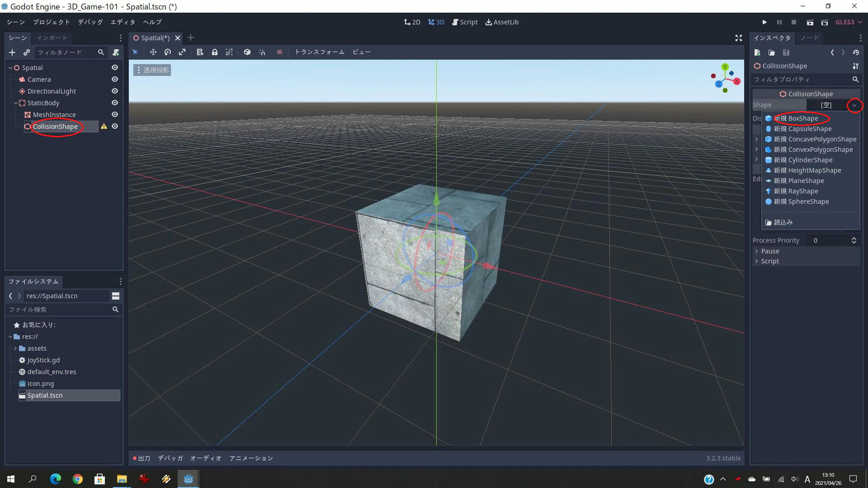Toggle visibility of CollisionShape node
868x488 pixels.
(115, 126)
